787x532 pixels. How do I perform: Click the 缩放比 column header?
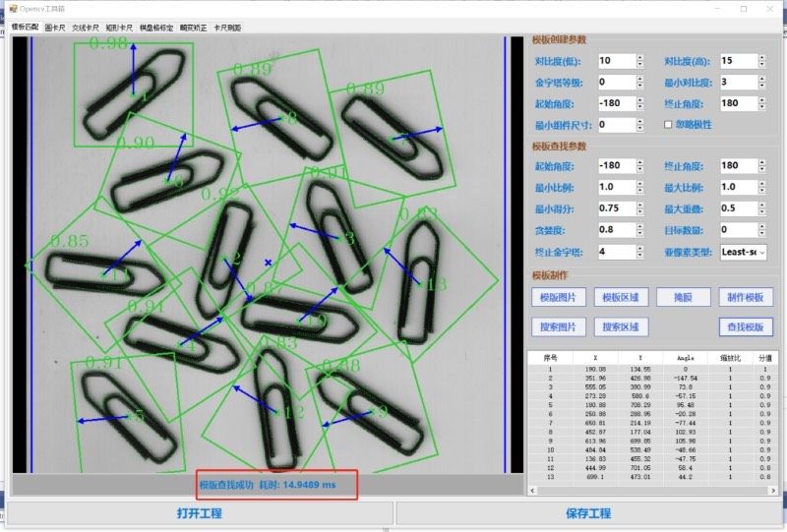click(730, 358)
